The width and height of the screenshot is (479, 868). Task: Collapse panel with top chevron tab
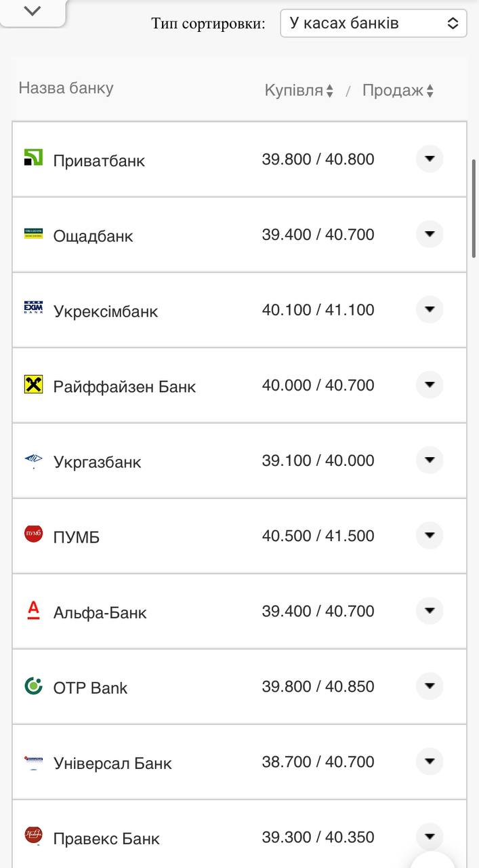pos(33,11)
